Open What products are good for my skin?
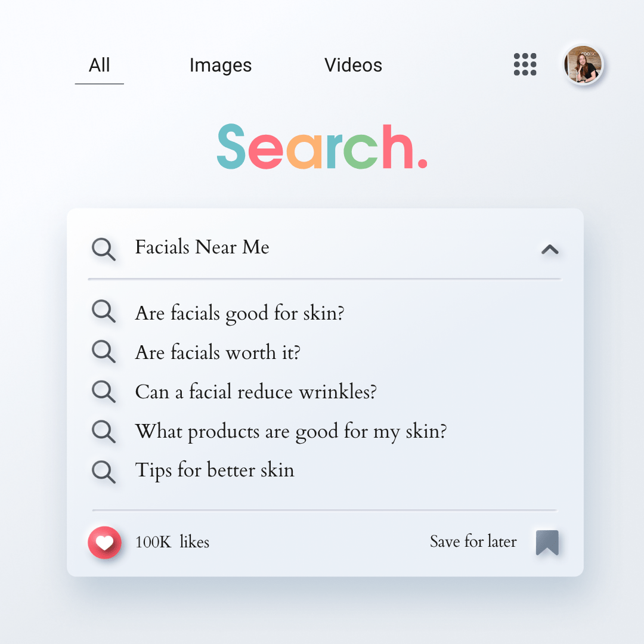 [291, 431]
